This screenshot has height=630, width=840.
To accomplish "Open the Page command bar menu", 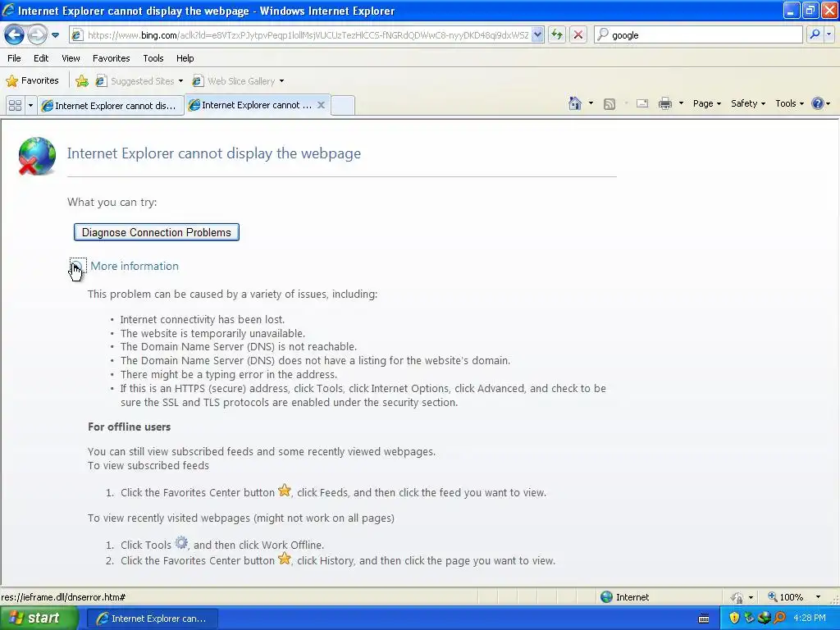I will pyautogui.click(x=706, y=103).
